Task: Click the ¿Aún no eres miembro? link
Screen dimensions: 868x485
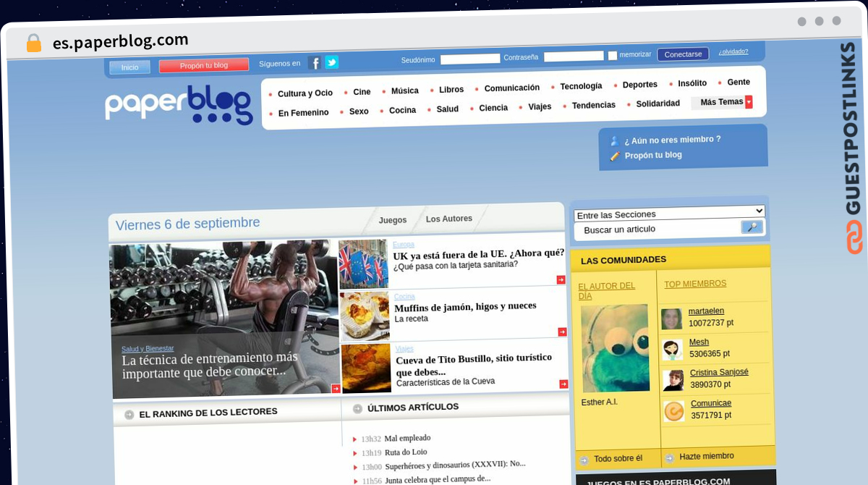Action: click(x=673, y=139)
